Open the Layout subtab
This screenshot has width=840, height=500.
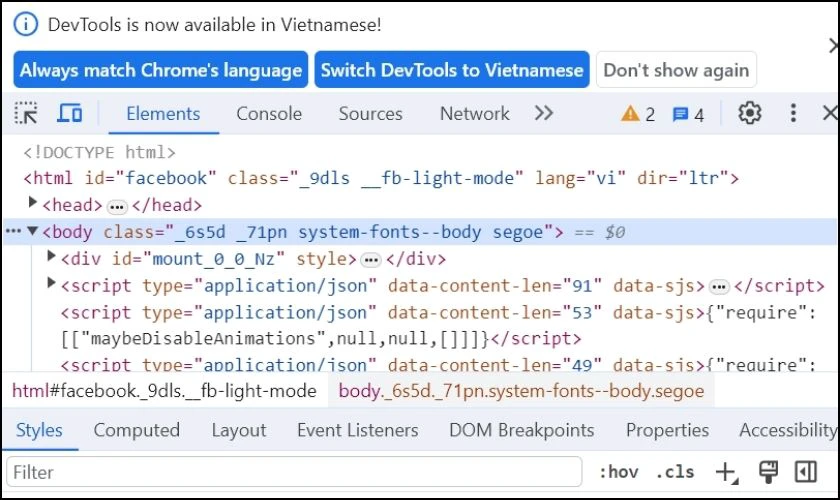click(239, 430)
